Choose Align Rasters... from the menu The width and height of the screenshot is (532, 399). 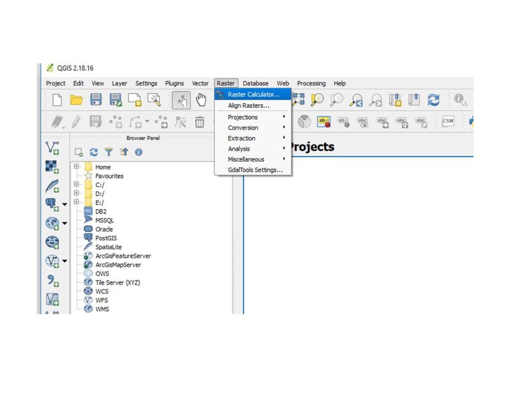click(253, 105)
